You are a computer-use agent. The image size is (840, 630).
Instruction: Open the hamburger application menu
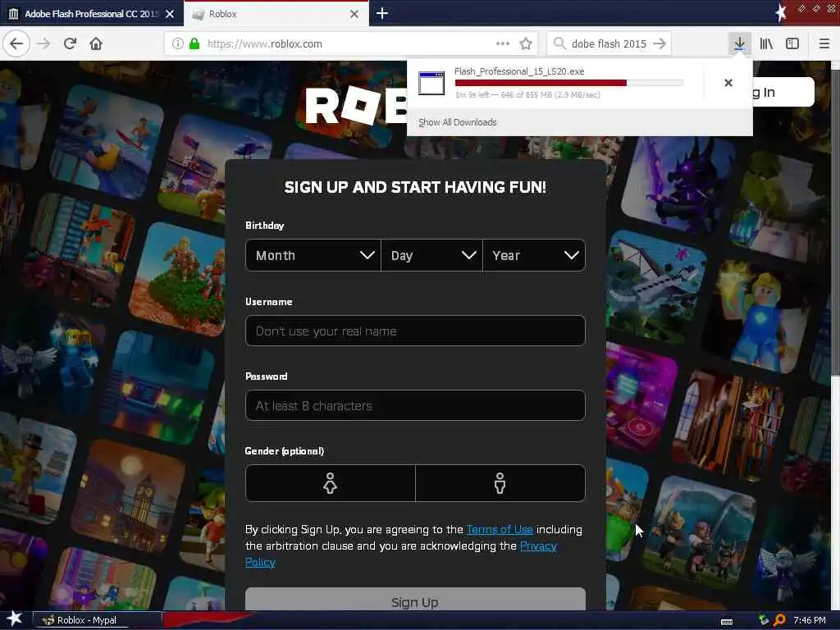click(x=824, y=44)
